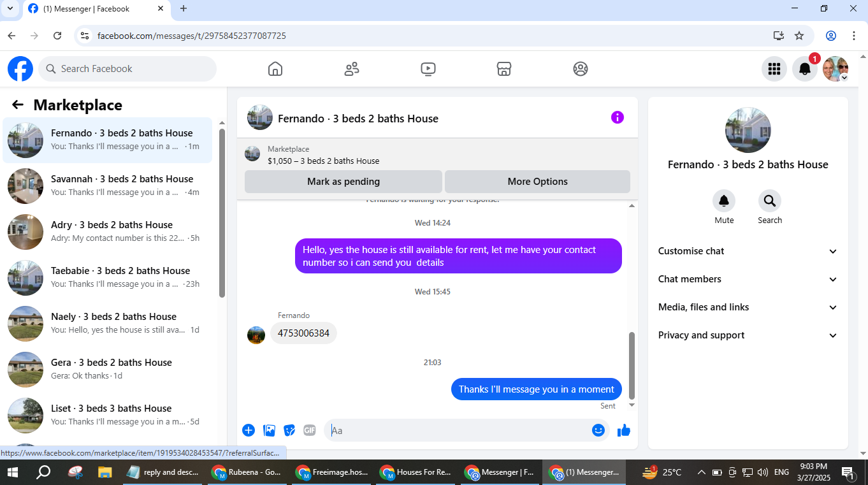Open your account profile menu avatar
The height and width of the screenshot is (485, 868).
pos(835,69)
